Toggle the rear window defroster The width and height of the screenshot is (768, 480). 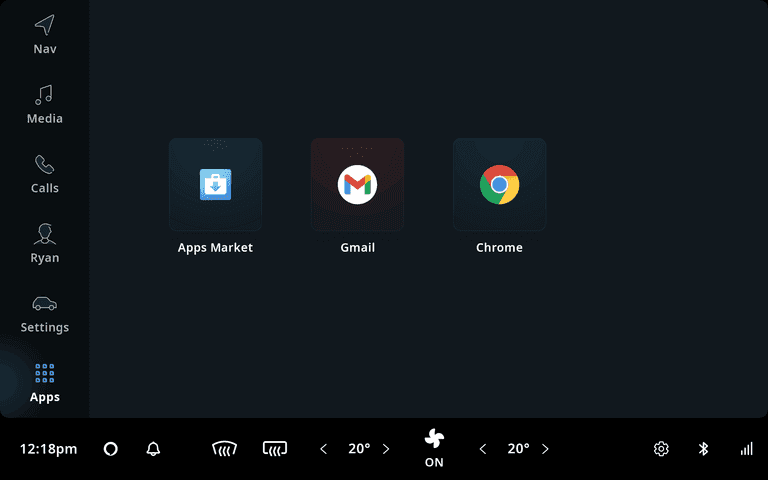pos(275,449)
